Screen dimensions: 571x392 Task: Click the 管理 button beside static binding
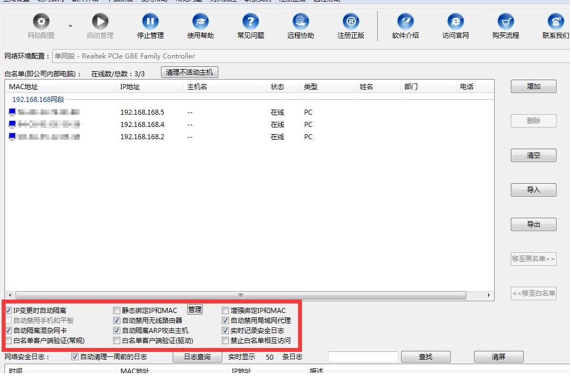(x=195, y=310)
